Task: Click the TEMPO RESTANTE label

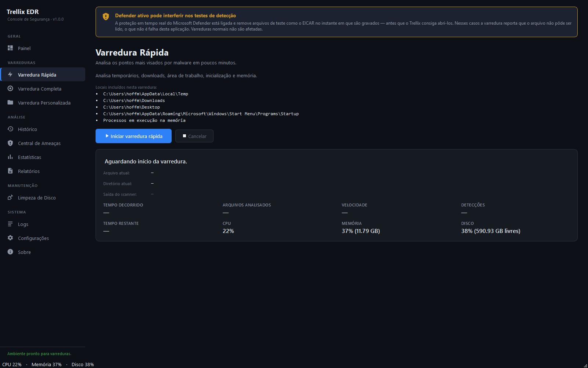Action: (x=121, y=223)
